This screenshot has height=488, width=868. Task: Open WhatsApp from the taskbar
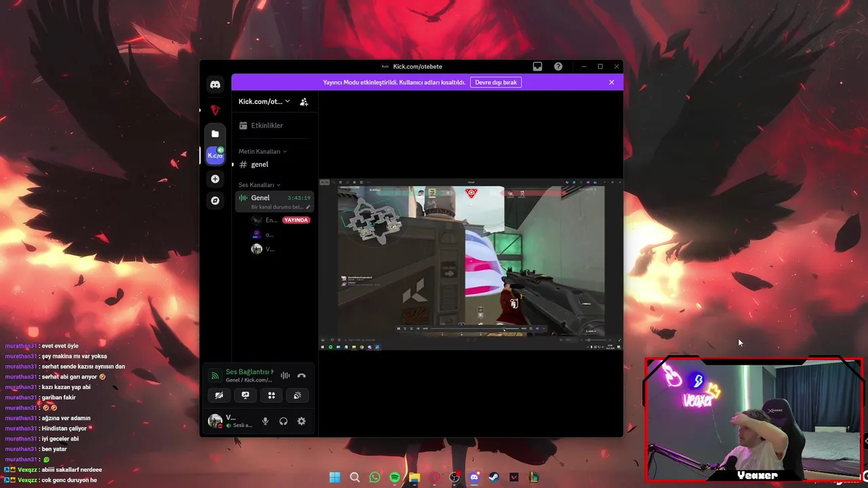pyautogui.click(x=375, y=477)
